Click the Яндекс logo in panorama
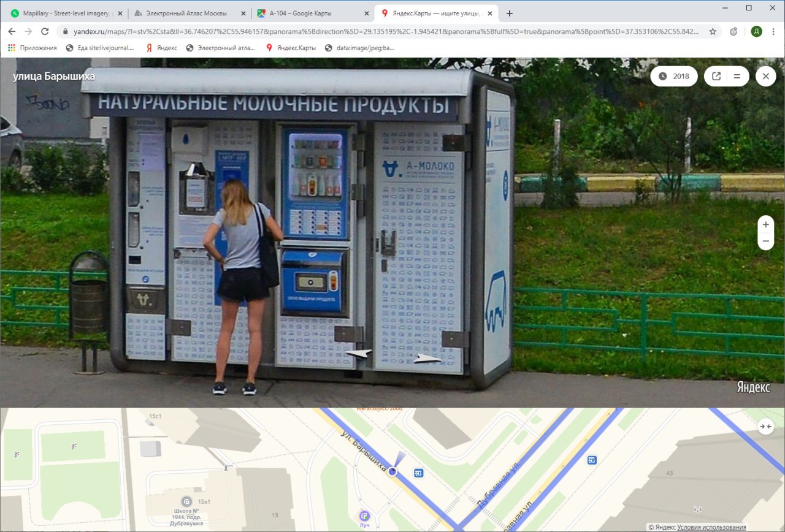Image resolution: width=785 pixels, height=532 pixels. [753, 387]
